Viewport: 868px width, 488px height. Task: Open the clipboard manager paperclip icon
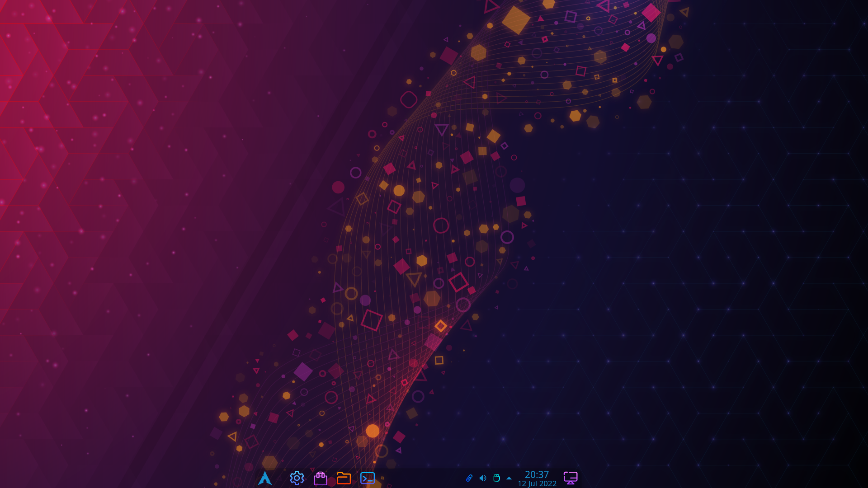pos(469,478)
